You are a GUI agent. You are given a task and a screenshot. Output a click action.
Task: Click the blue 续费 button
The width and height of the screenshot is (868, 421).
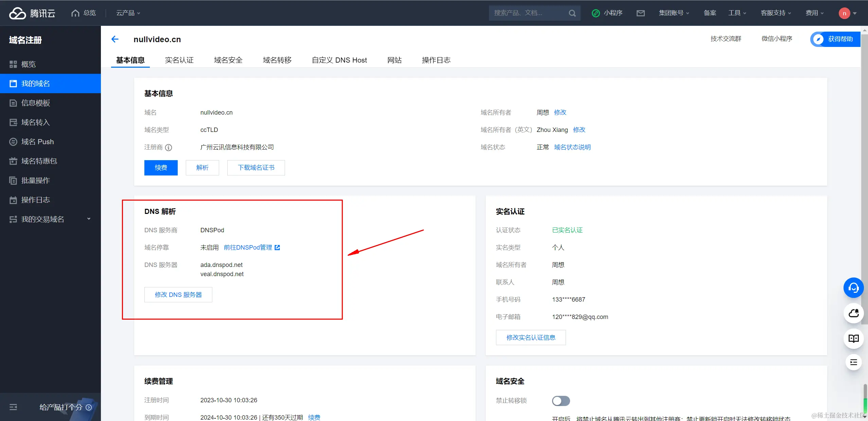tap(161, 168)
